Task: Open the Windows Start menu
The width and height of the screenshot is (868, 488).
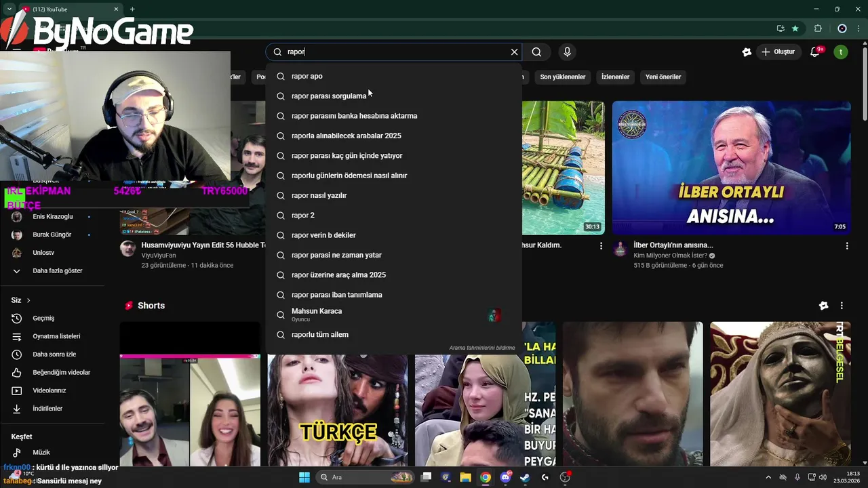Action: [304, 477]
